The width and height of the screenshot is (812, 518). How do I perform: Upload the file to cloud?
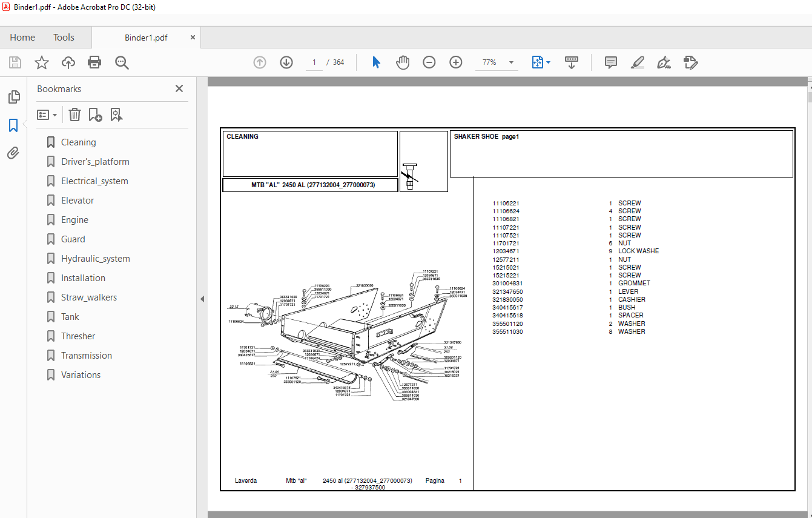click(x=68, y=62)
